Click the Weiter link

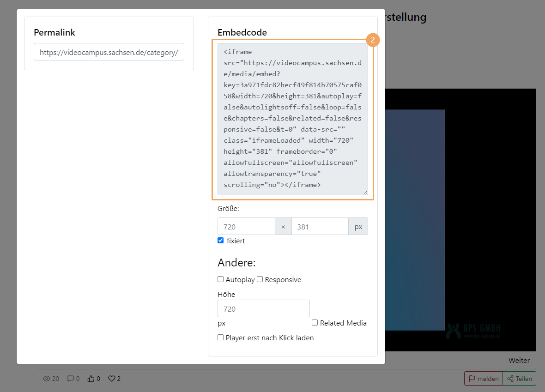coord(519,360)
